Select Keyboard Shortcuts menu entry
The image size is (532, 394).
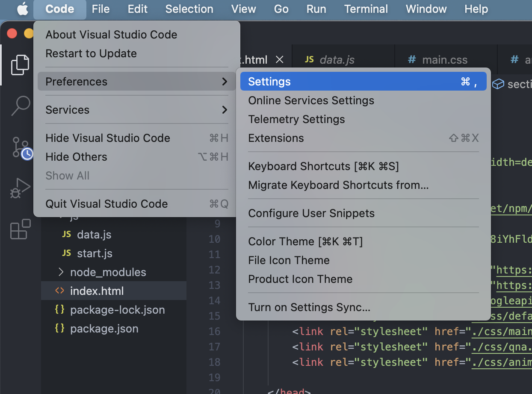(x=323, y=166)
